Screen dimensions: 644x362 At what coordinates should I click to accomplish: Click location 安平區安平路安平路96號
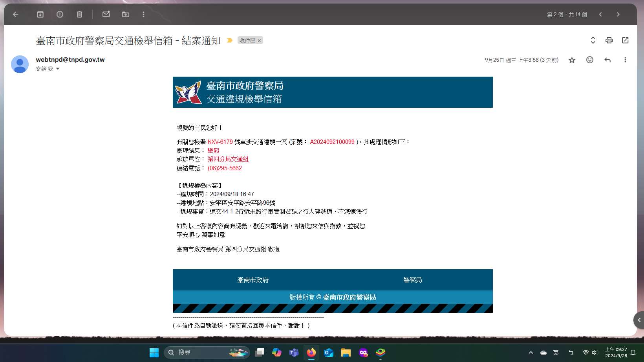pos(242,203)
